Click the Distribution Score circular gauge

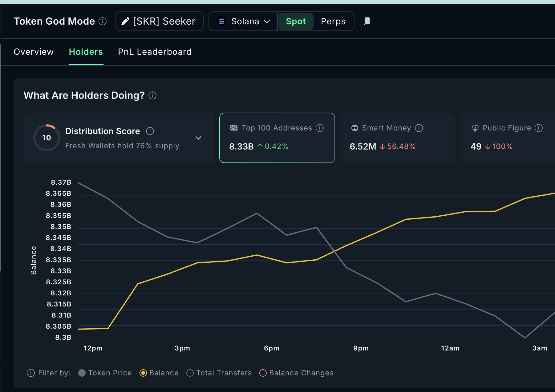(x=47, y=138)
